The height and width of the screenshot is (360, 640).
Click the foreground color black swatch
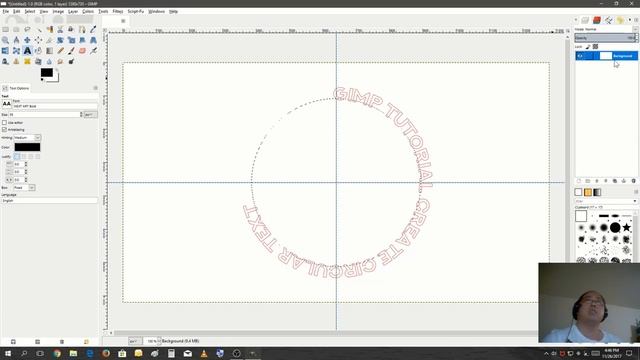(47, 73)
